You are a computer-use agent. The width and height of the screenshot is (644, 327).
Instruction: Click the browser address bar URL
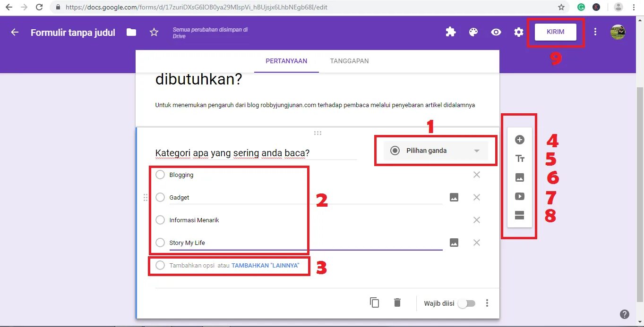point(197,7)
